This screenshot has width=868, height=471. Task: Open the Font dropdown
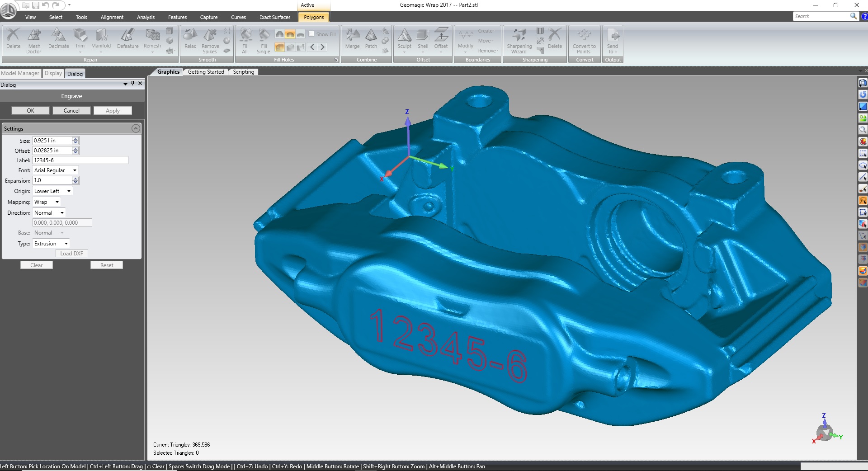(75, 170)
